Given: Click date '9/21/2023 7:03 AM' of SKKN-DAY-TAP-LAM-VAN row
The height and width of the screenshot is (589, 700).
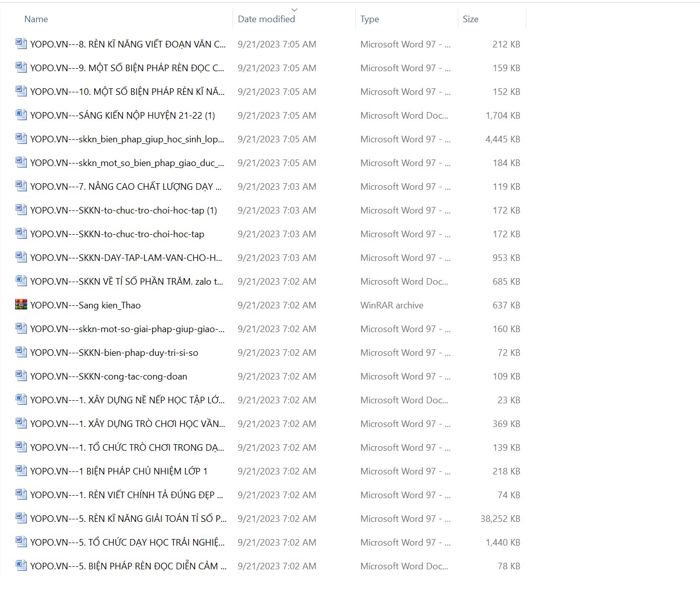Looking at the screenshot, I should [x=277, y=258].
